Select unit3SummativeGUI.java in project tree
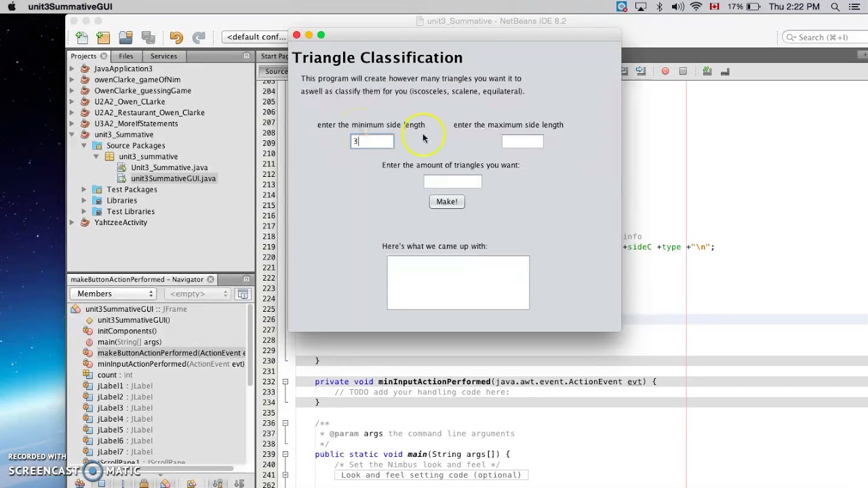This screenshot has width=868, height=488. [173, 178]
